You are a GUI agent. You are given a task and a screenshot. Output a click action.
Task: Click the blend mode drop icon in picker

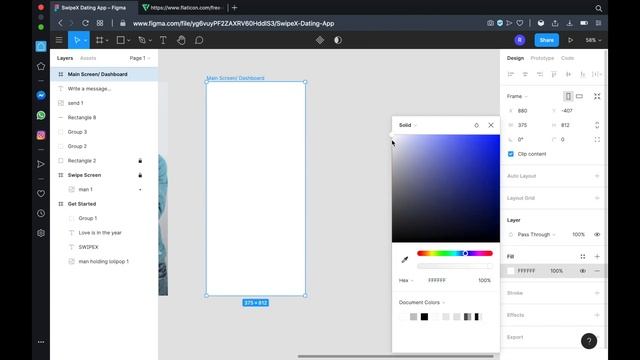[x=476, y=125]
